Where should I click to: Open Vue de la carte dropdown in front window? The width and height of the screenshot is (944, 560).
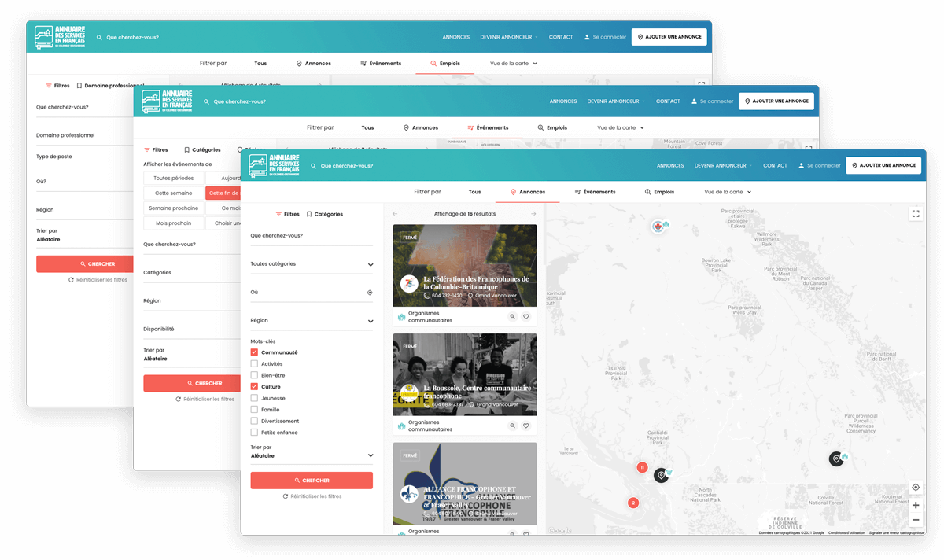728,192
